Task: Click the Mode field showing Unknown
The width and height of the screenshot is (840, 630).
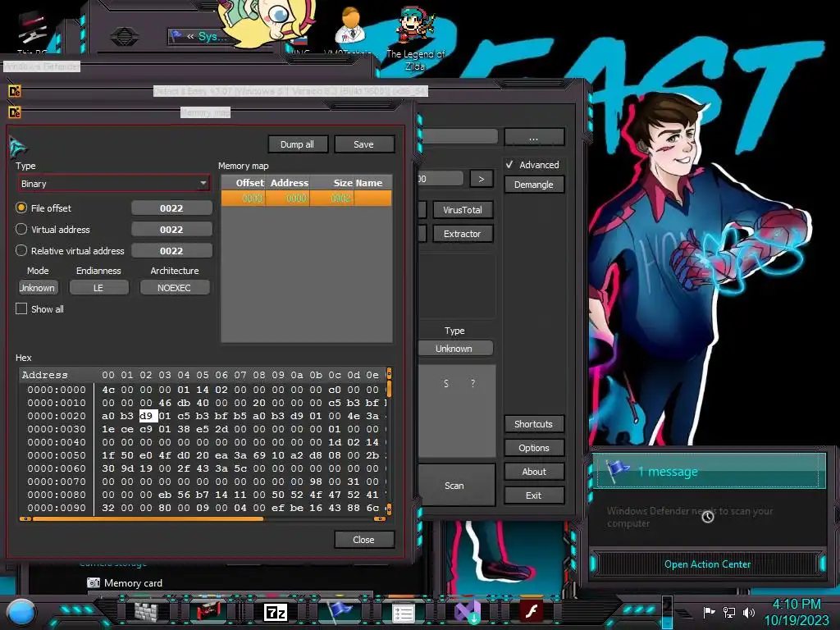Action: [x=38, y=288]
